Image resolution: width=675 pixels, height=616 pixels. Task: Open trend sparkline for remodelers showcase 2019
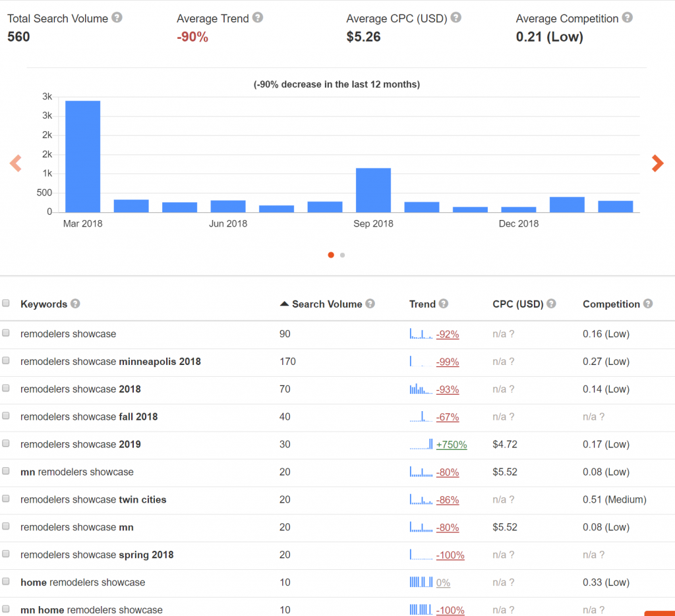pyautogui.click(x=421, y=444)
